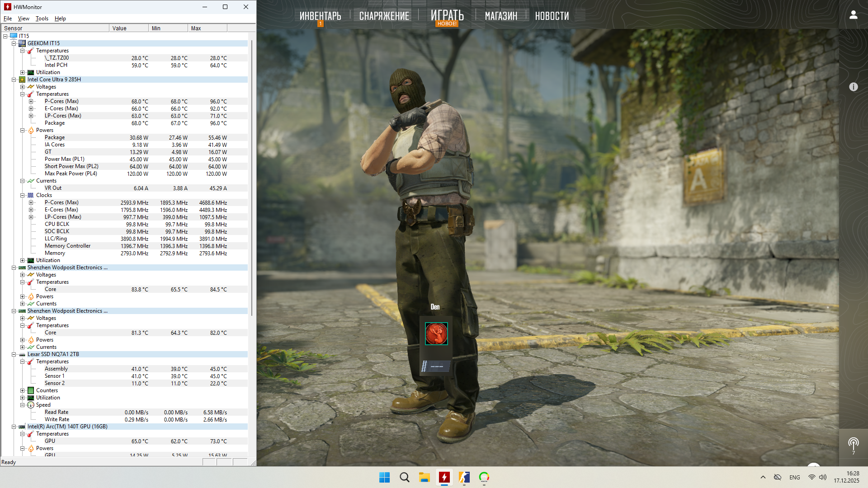Image resolution: width=868 pixels, height=488 pixels.
Task: Click the ИГРАТЬ play button
Action: pos(447,16)
